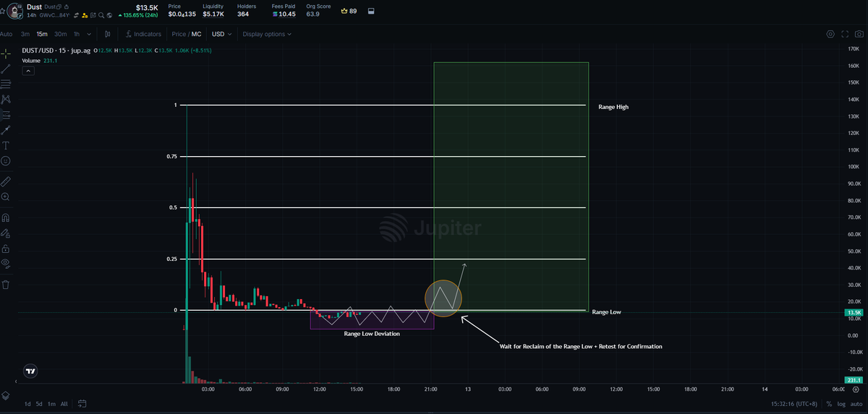Click the DUST/USD symbol title

point(56,52)
